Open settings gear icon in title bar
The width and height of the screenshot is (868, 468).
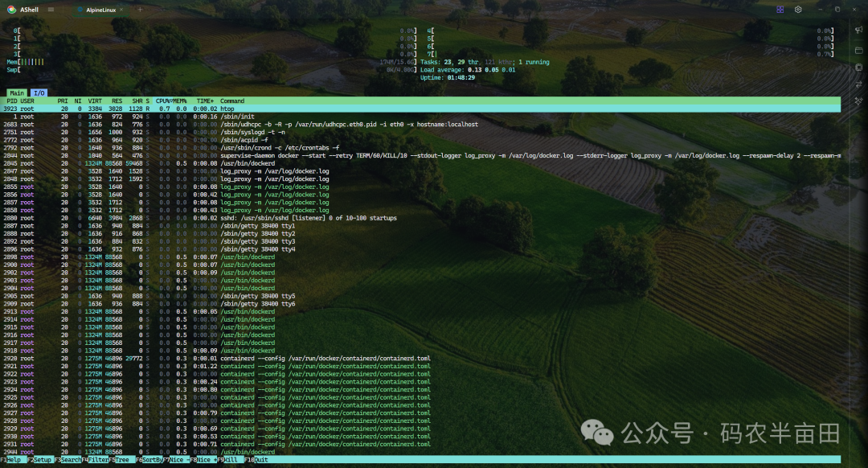click(798, 10)
